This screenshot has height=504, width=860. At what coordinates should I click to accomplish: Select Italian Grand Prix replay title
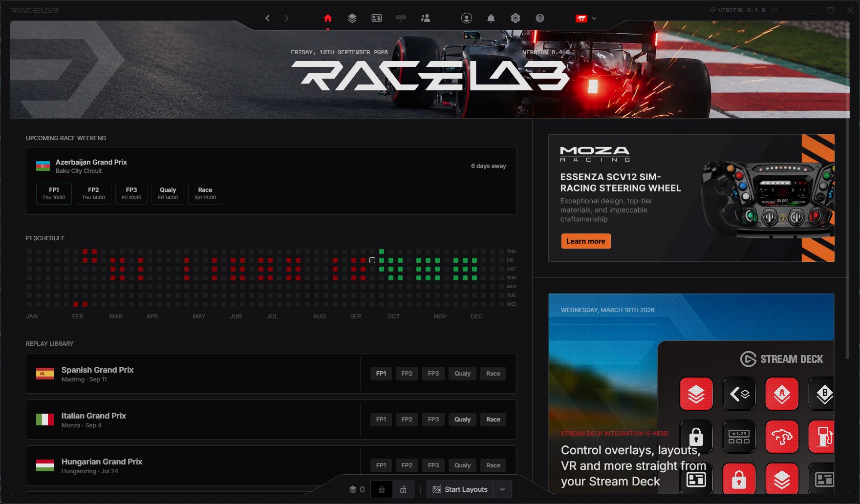coord(93,416)
